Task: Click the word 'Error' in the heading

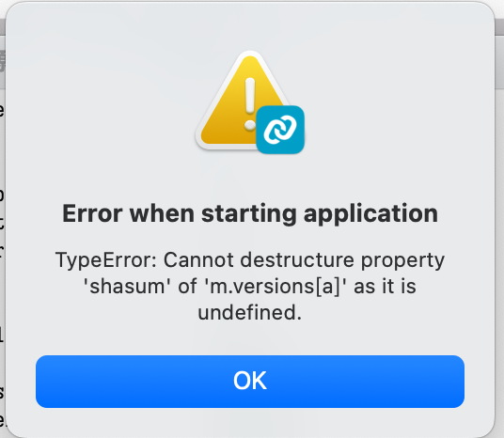Action: pyautogui.click(x=92, y=213)
